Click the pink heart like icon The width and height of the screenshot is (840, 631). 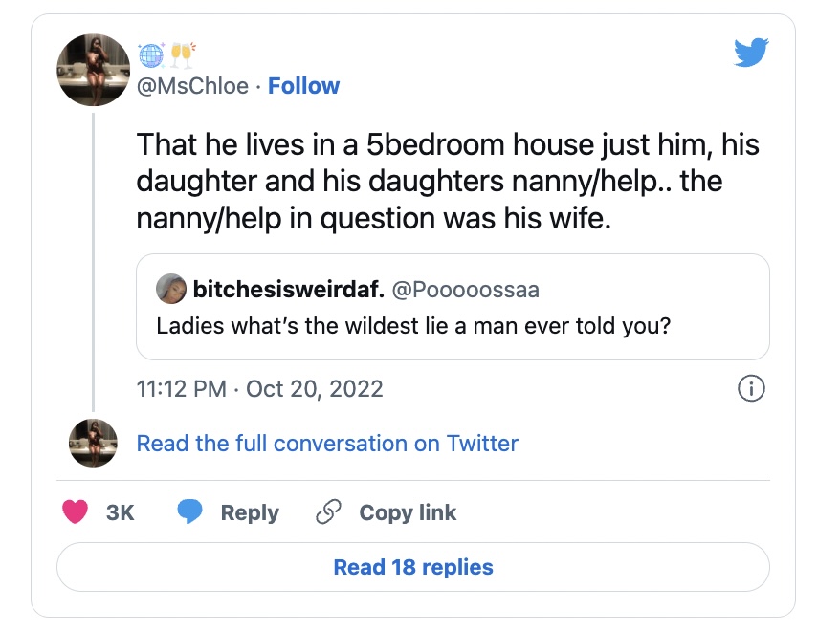(x=75, y=512)
